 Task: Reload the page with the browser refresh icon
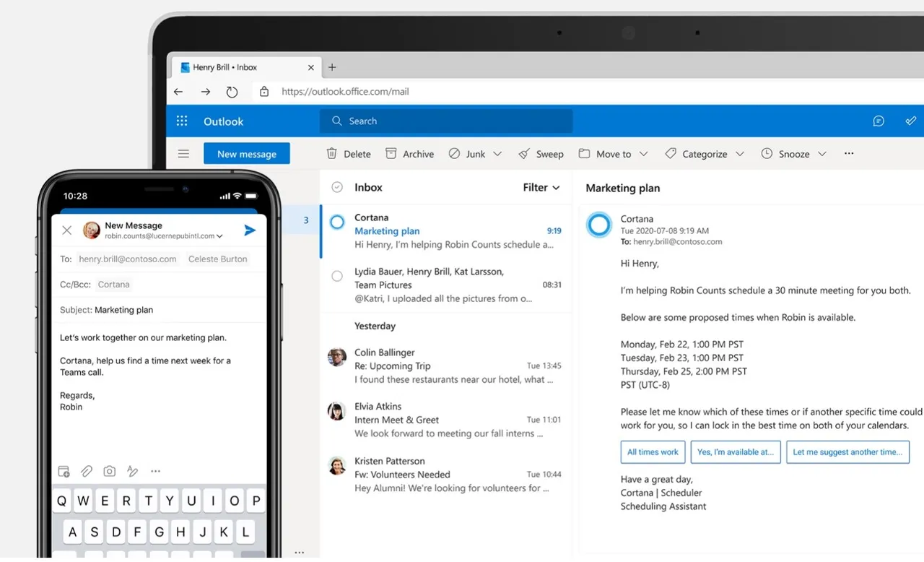pos(232,92)
